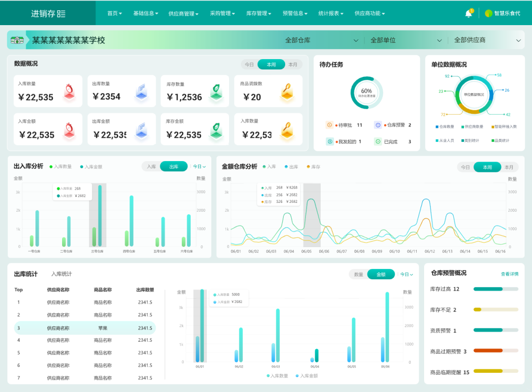Click the 商品过期预警 red progress bar

pos(496,351)
